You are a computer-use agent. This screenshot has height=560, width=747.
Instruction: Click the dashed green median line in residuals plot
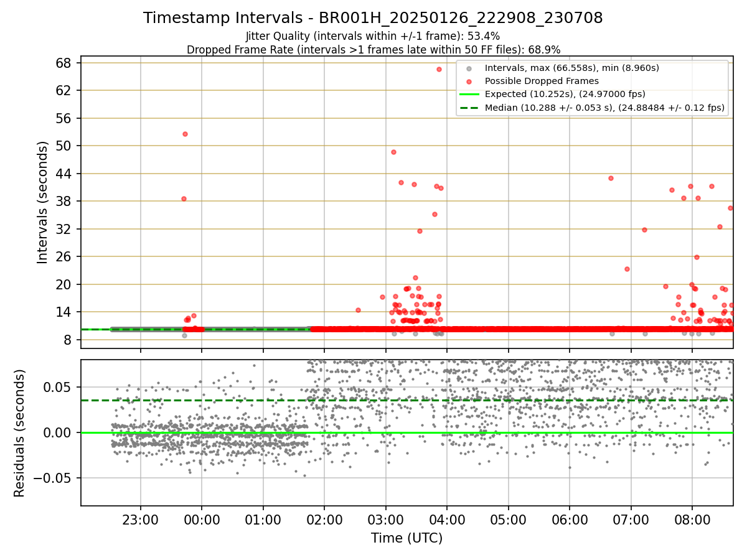pyautogui.click(x=406, y=400)
